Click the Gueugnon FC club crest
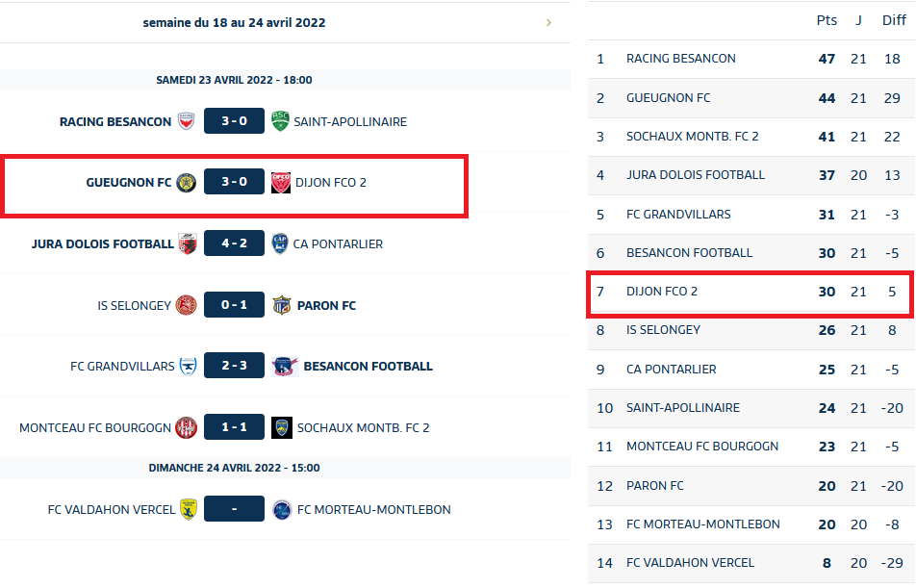916x588 pixels. coord(187,182)
